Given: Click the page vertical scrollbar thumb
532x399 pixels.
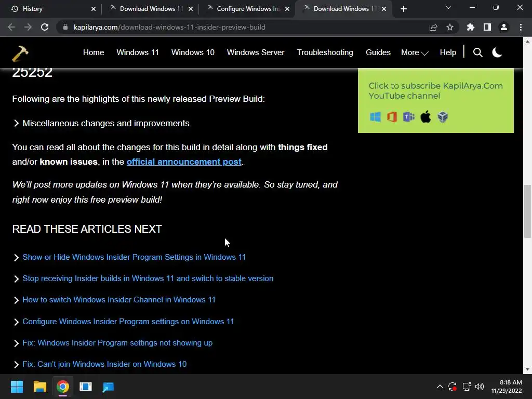Looking at the screenshot, I should point(527,211).
